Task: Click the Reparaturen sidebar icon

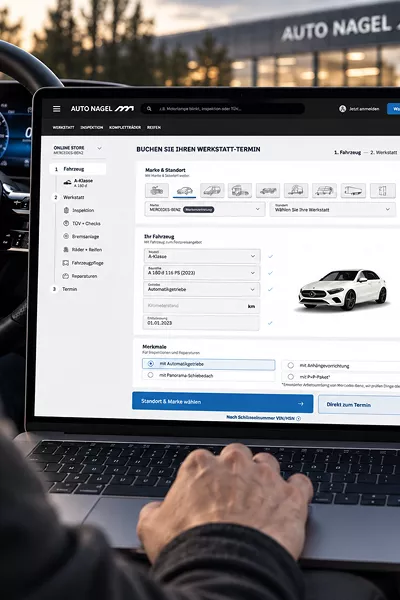Action: tap(65, 276)
